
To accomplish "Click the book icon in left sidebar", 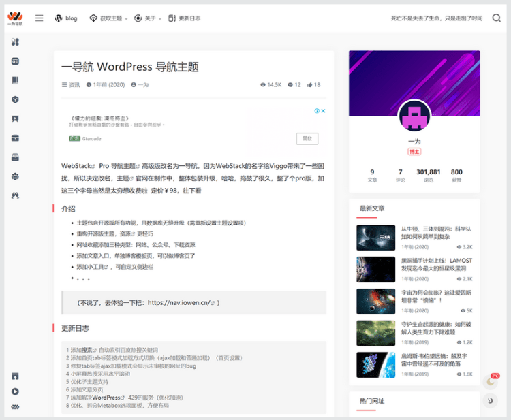I will pos(15,80).
